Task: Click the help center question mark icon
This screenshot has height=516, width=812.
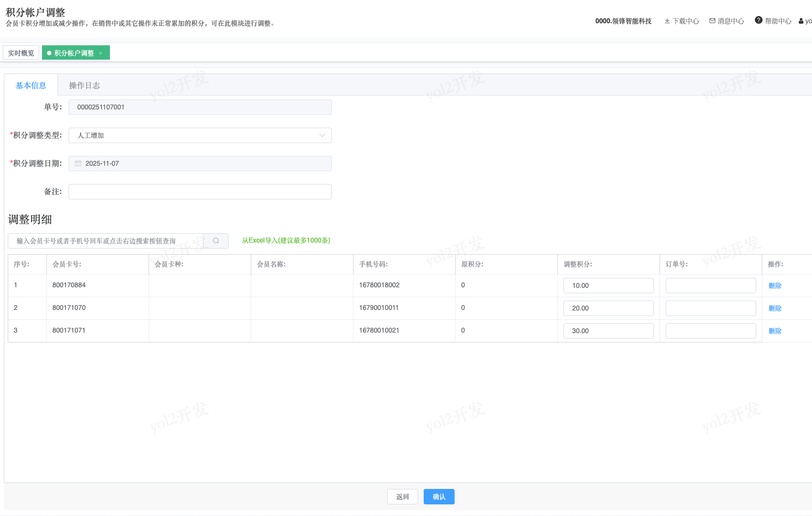Action: [758, 20]
